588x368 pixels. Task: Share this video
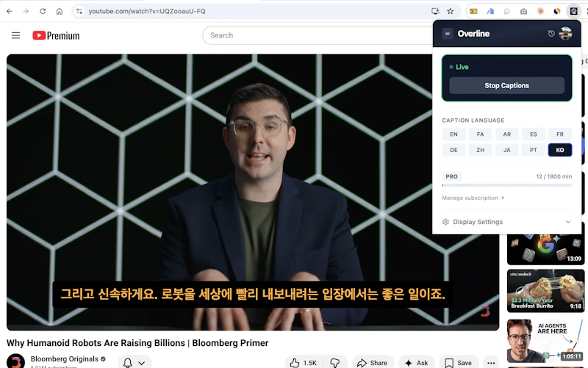click(x=373, y=363)
